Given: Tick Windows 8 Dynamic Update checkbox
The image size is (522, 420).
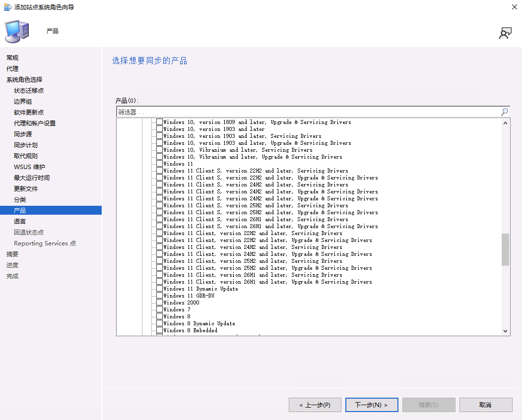Looking at the screenshot, I should click(x=159, y=323).
